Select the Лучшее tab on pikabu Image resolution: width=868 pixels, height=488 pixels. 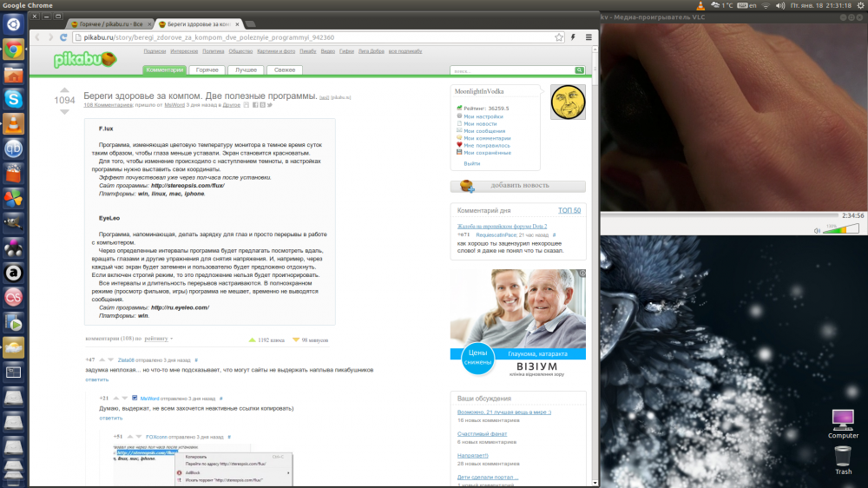click(246, 69)
